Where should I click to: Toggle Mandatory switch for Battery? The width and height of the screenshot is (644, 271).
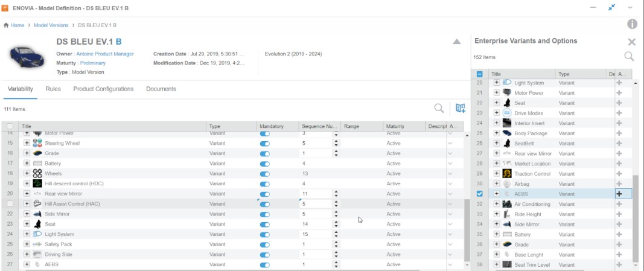click(x=265, y=164)
